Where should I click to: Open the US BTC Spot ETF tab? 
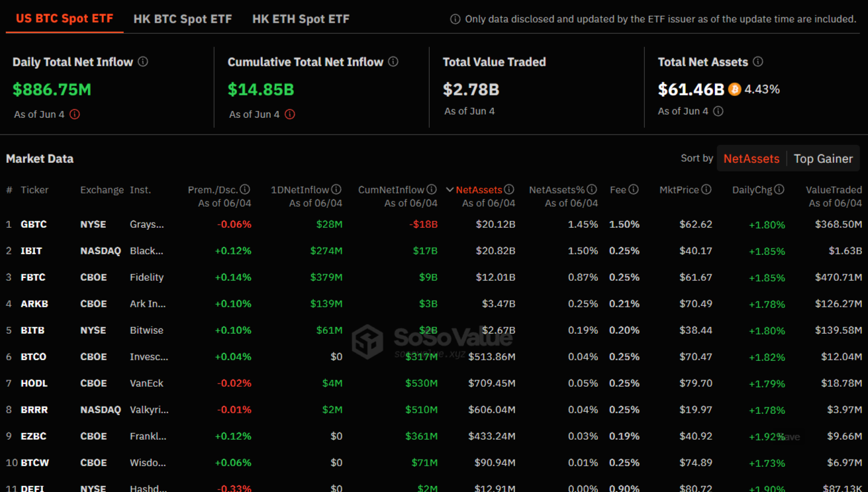point(64,19)
